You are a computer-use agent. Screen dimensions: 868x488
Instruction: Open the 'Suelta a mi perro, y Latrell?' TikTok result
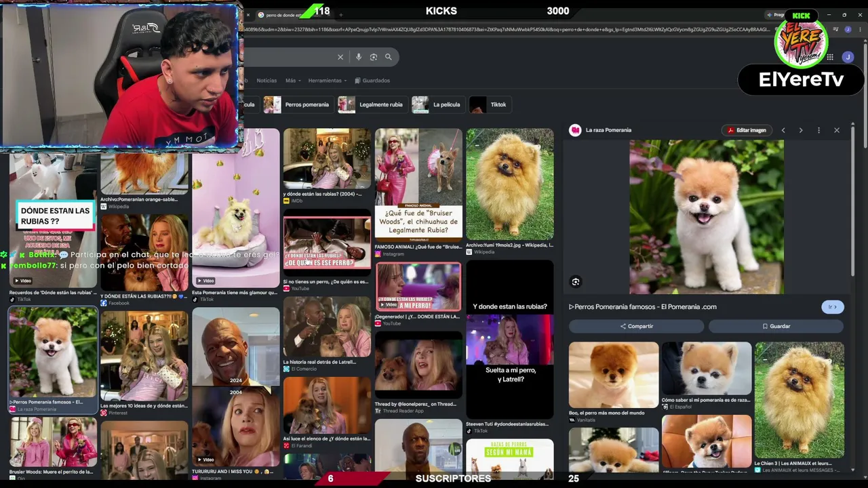[x=510, y=347]
